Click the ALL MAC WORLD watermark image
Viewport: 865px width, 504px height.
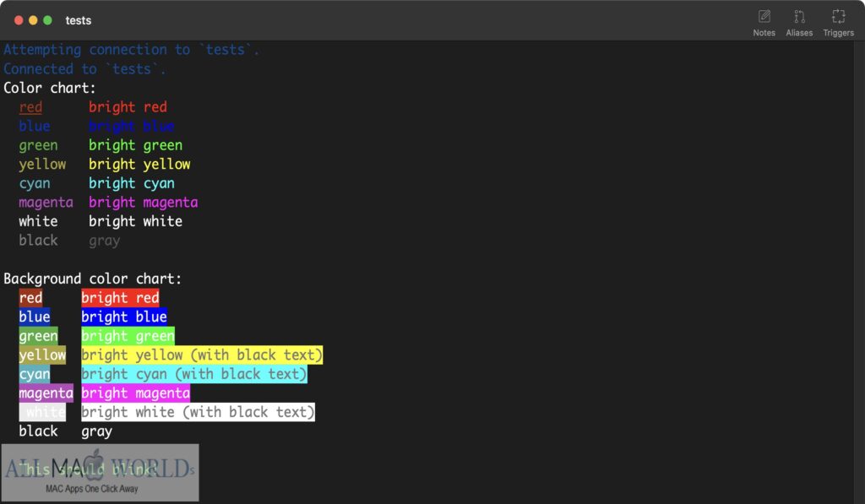click(101, 472)
